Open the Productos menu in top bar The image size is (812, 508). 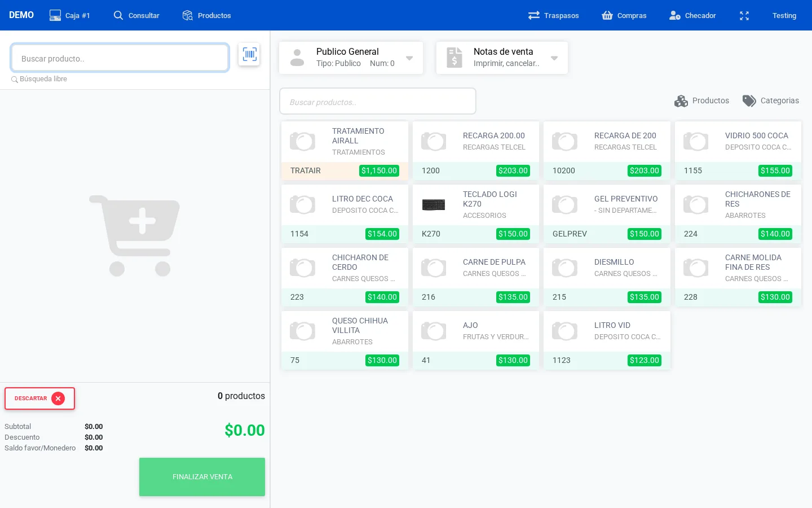click(x=207, y=15)
